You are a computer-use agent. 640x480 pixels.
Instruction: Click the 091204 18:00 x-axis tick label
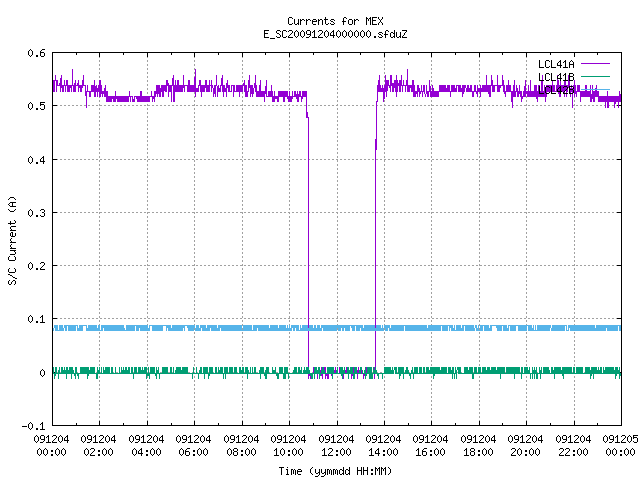[x=478, y=446]
